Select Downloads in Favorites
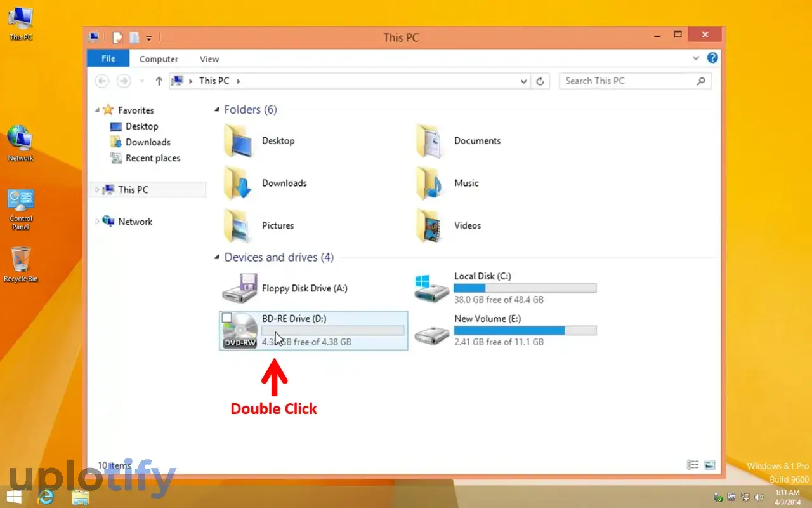The height and width of the screenshot is (508, 812). 148,142
